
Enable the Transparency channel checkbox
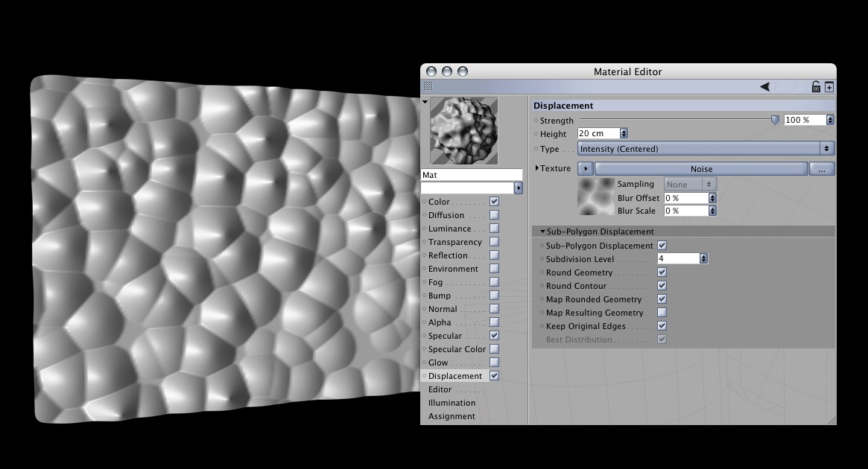click(494, 242)
